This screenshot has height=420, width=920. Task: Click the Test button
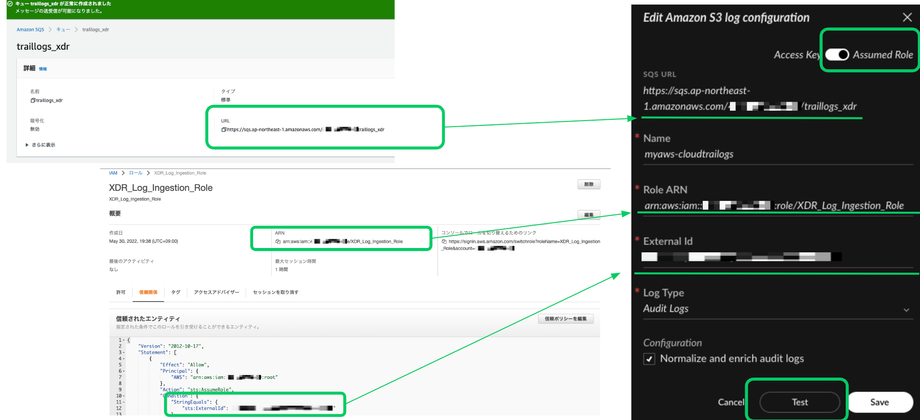(799, 402)
